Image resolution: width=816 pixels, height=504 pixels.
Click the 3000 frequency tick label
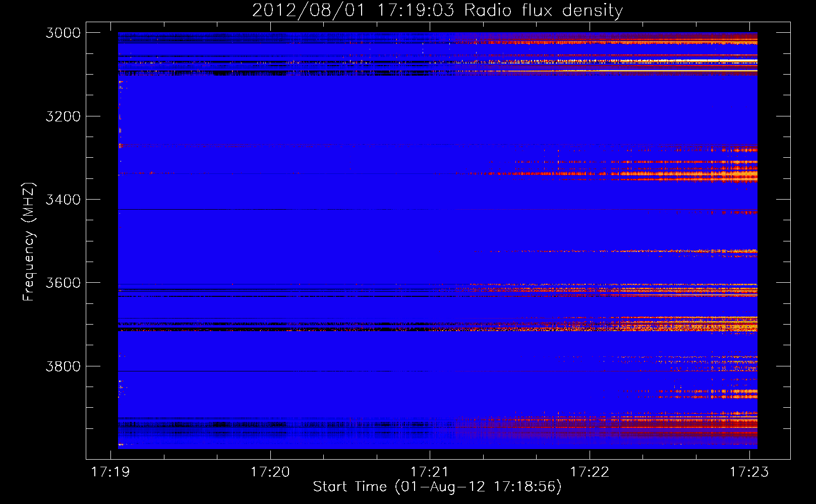click(x=63, y=33)
